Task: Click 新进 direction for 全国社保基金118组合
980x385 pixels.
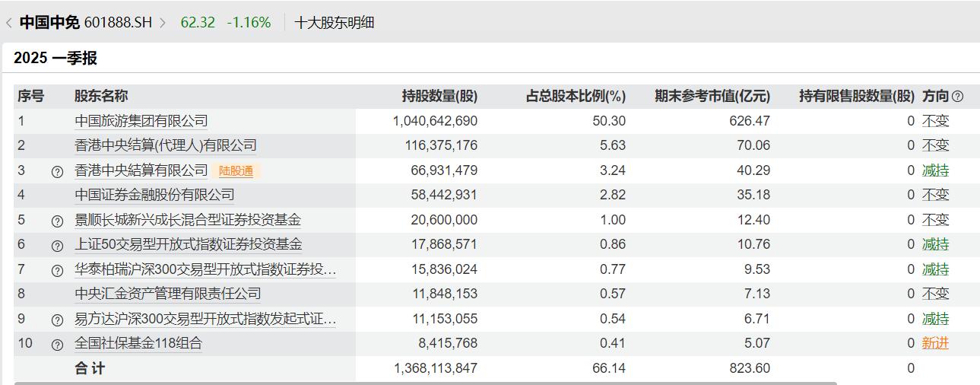Action: coord(935,343)
